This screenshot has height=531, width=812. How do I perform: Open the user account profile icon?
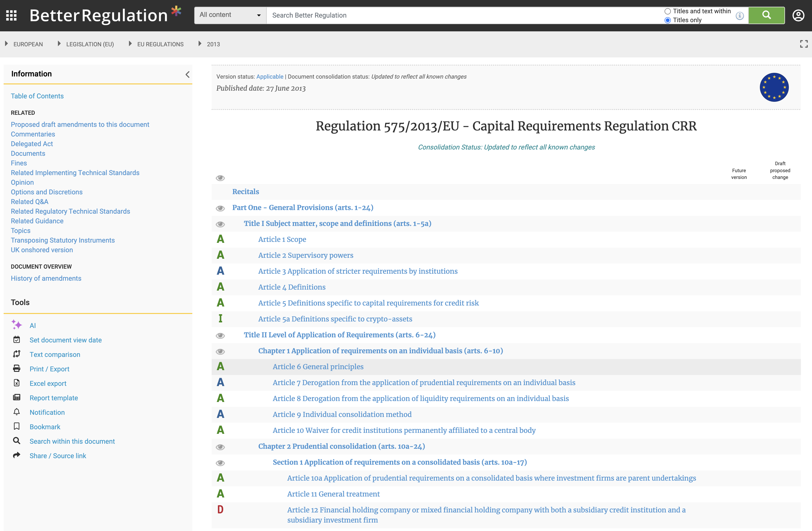pos(798,15)
